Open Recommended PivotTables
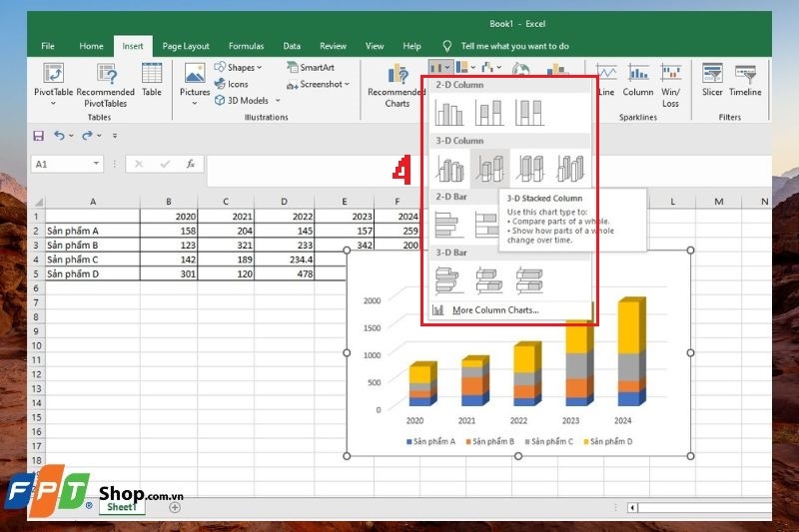Viewport: 799px width, 532px height. (106, 85)
